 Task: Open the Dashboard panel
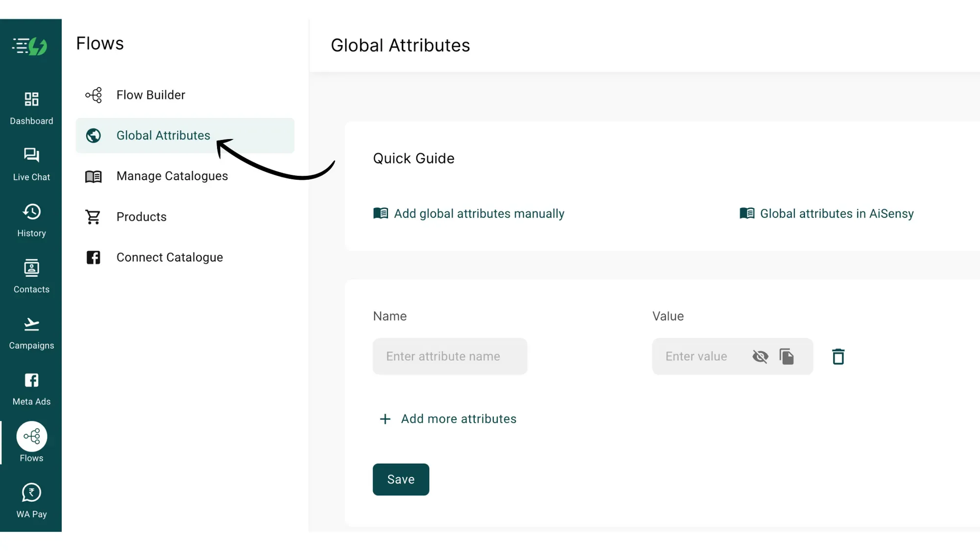pos(31,107)
